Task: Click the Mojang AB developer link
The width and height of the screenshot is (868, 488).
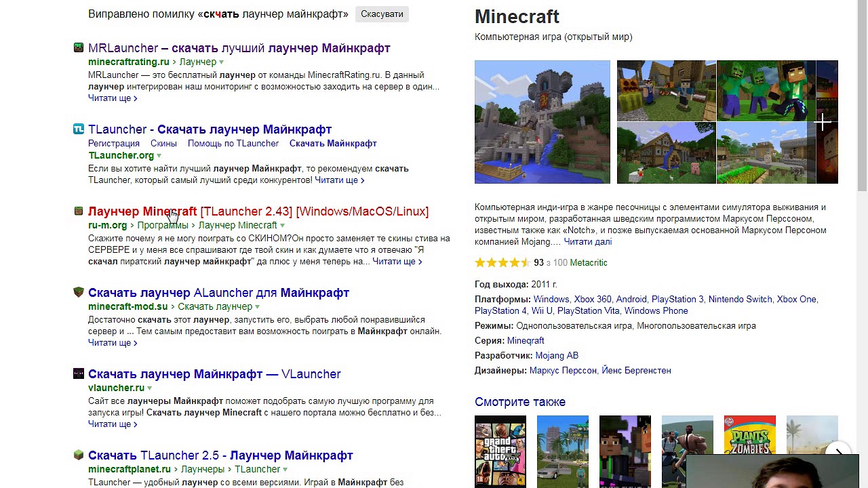Action: (557, 356)
